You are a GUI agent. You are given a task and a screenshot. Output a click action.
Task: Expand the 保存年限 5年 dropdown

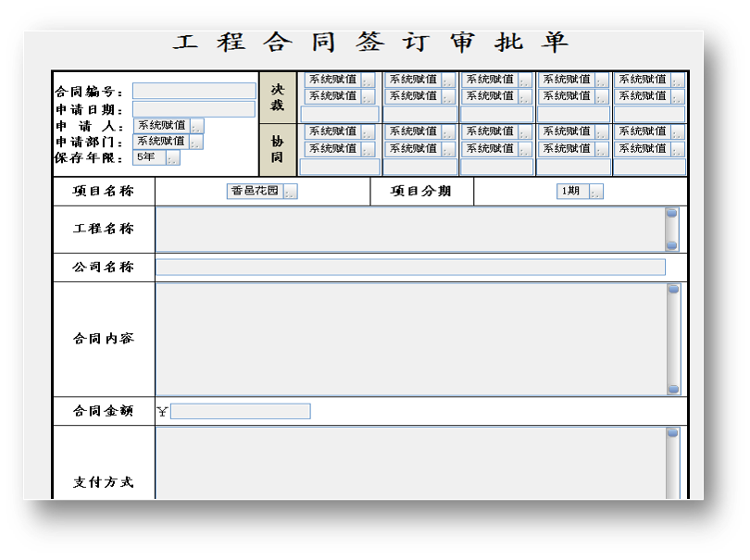click(x=172, y=158)
